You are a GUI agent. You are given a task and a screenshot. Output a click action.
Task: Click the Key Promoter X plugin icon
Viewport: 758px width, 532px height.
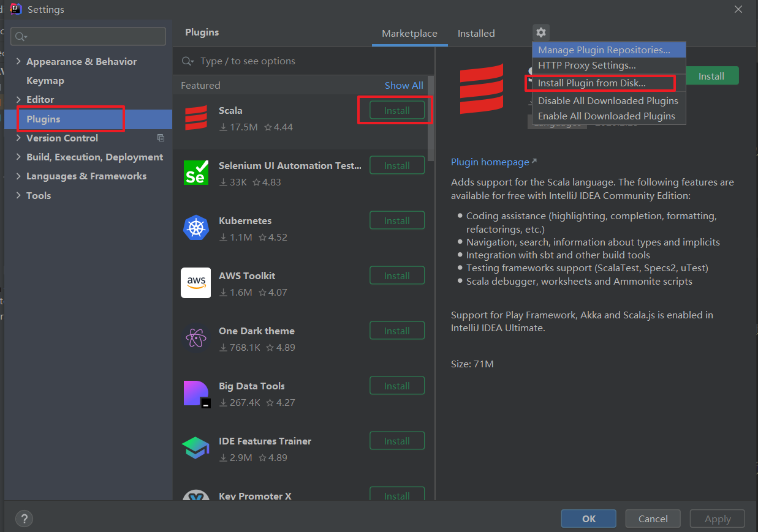[196, 497]
